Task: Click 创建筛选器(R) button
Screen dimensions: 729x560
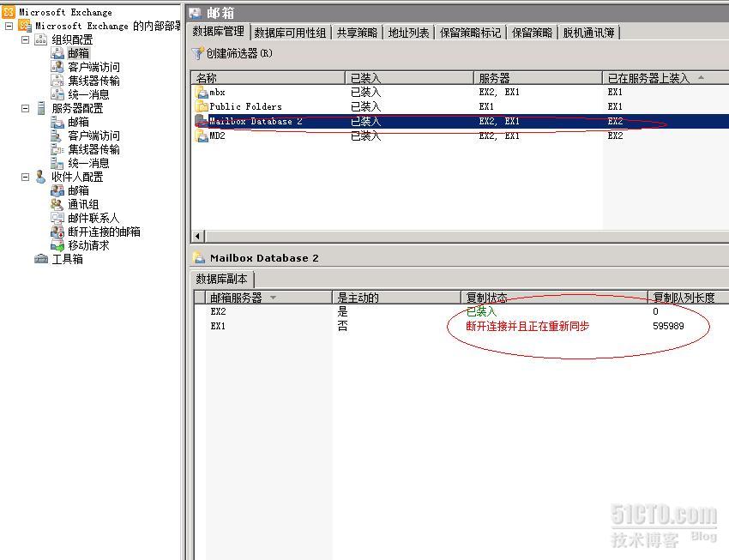Action: tap(232, 53)
